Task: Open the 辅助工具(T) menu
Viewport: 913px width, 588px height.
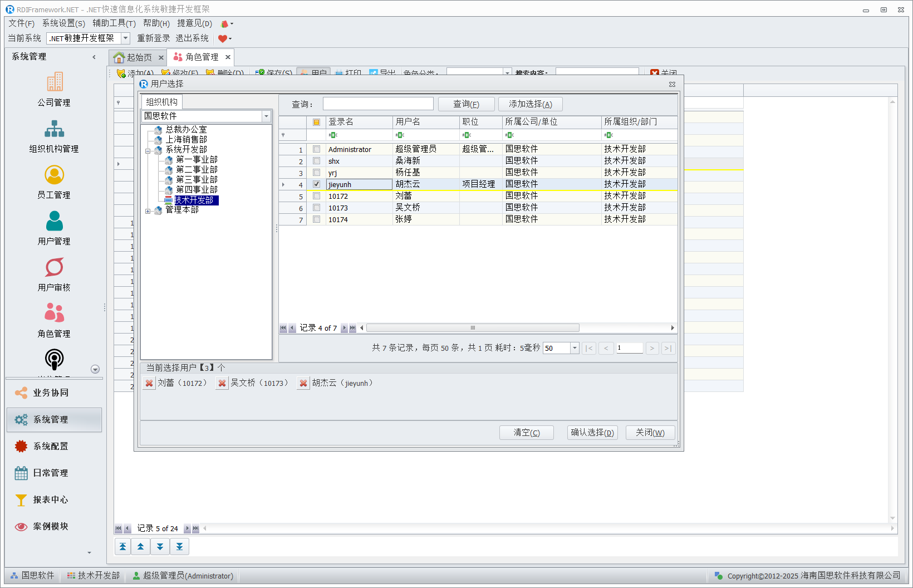Action: (x=114, y=23)
